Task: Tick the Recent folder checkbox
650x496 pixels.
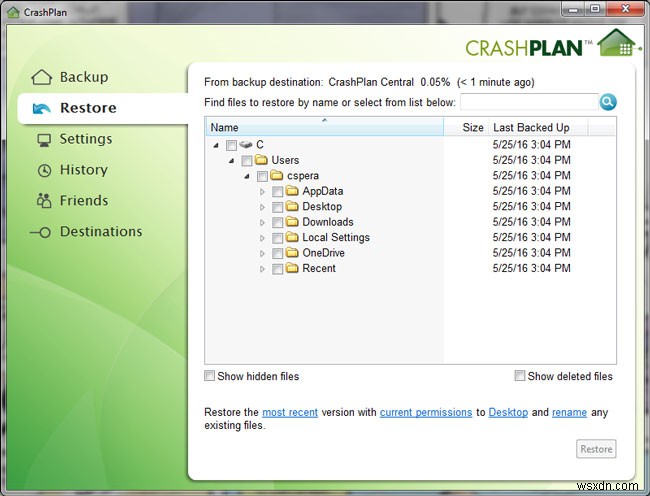Action: pyautogui.click(x=277, y=269)
